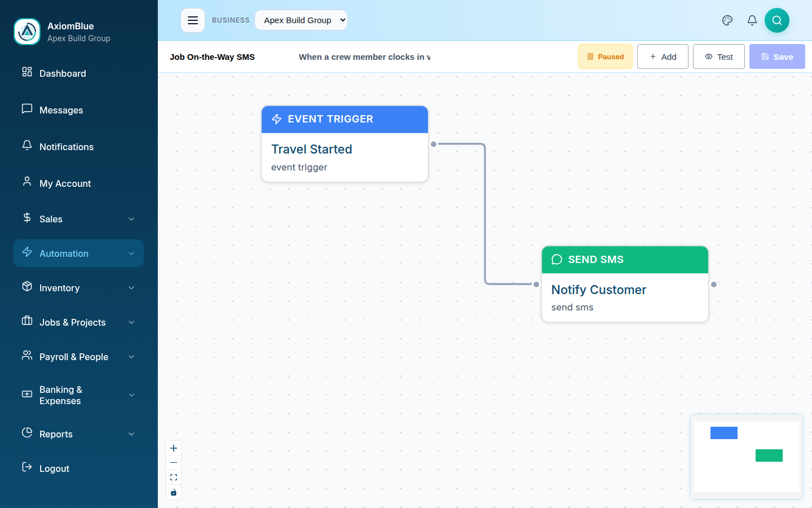Toggle the Paused automation status
The height and width of the screenshot is (508, 812).
(x=605, y=56)
